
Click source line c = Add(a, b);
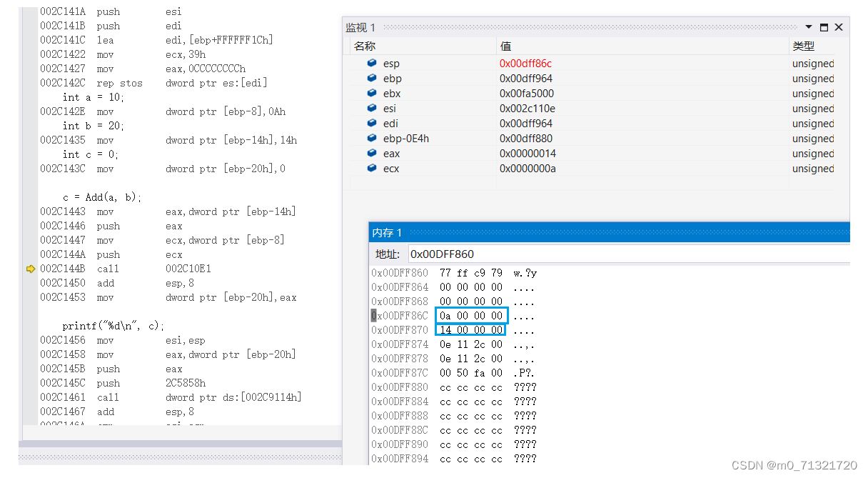pos(102,197)
